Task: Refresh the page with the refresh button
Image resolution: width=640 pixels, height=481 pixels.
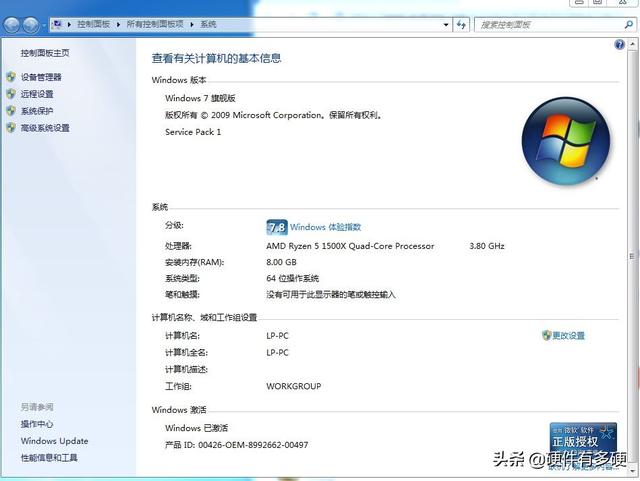Action: [x=461, y=25]
